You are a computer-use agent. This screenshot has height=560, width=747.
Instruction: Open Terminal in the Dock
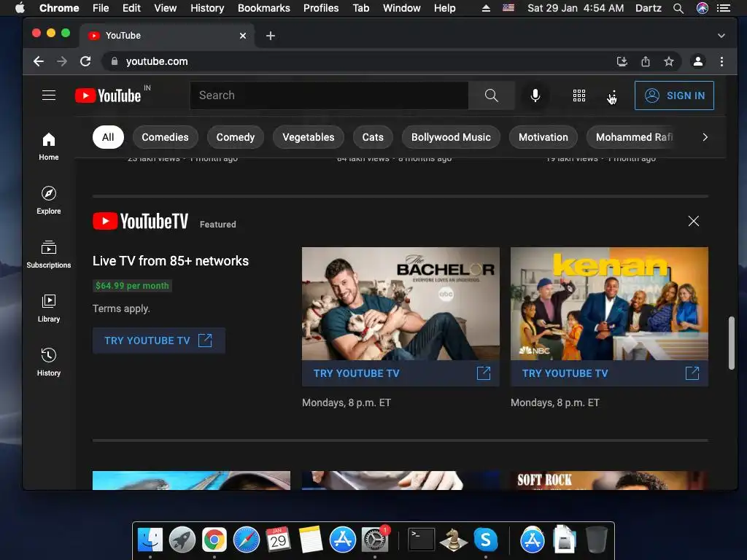coord(422,540)
